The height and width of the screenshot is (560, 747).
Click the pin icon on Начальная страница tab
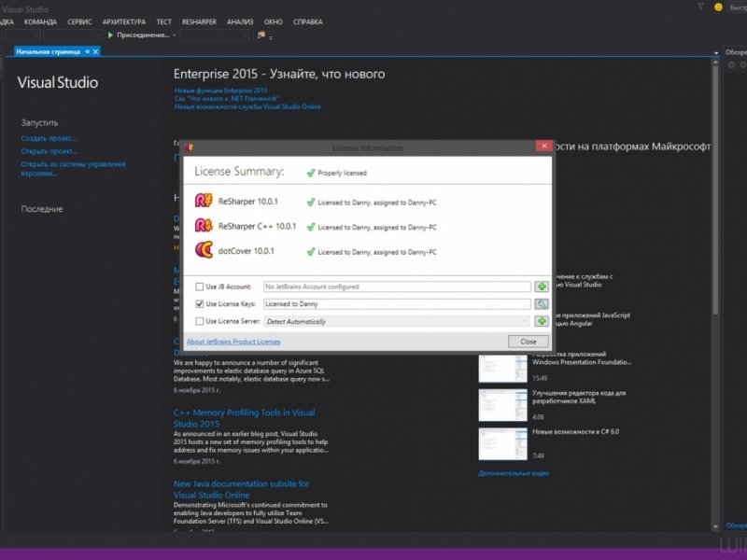87,51
